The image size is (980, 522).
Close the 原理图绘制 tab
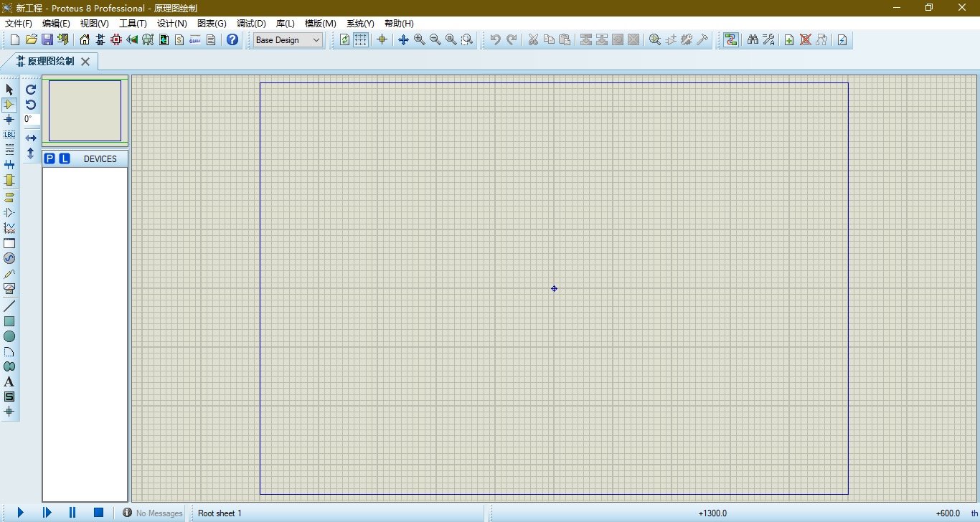[85, 62]
